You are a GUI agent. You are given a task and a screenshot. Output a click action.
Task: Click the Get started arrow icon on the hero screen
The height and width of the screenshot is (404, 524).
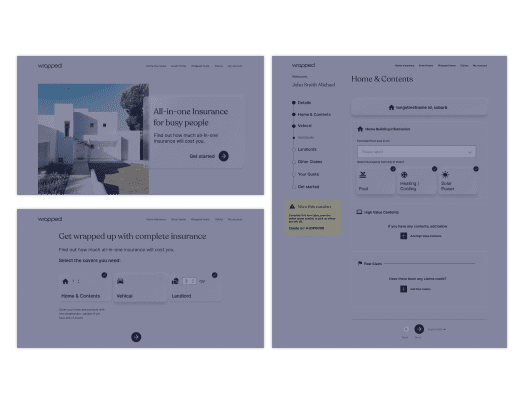[224, 156]
